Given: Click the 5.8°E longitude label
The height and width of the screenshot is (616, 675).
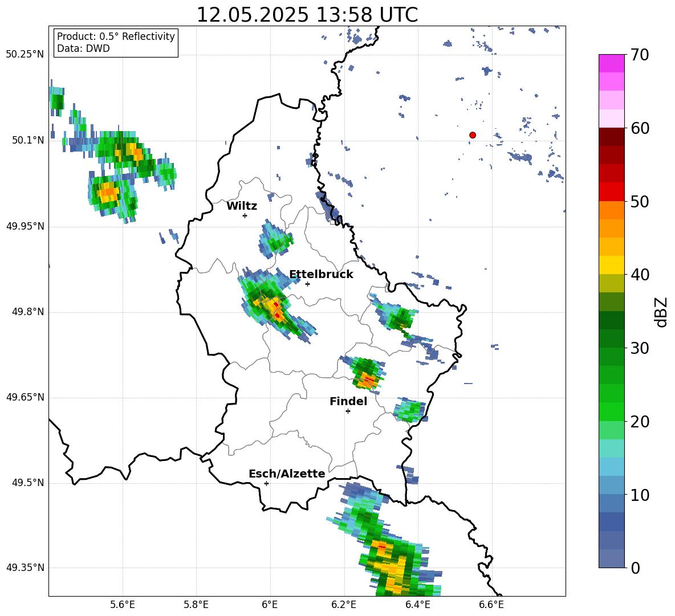Looking at the screenshot, I should click(196, 605).
